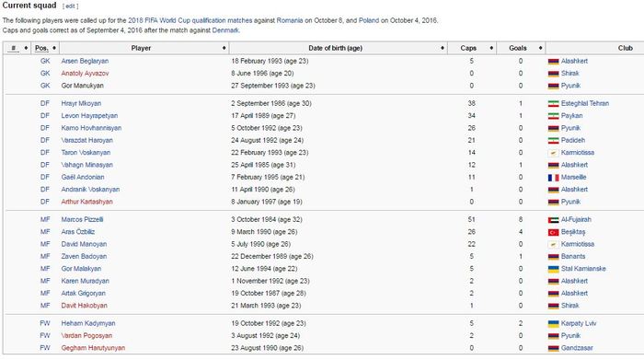
Task: Click MF position in Zaven Badoyan row
Action: click(45, 257)
